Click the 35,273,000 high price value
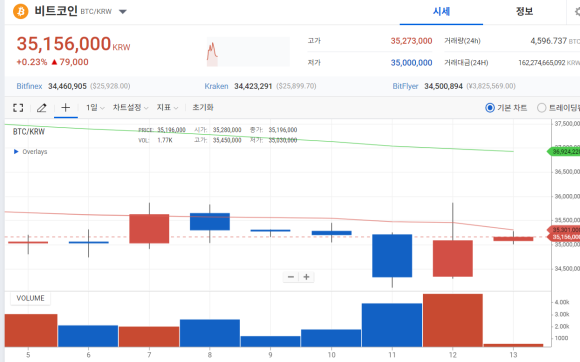This screenshot has height=362, width=580. coord(411,41)
